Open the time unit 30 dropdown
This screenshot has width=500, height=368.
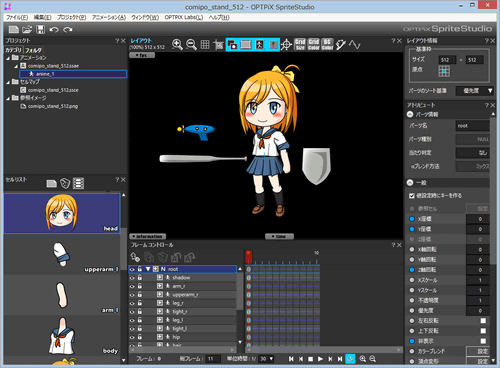[267, 359]
